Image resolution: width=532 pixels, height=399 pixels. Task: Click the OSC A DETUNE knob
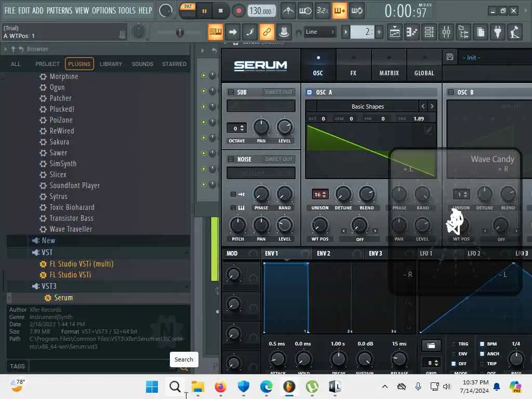tap(343, 194)
